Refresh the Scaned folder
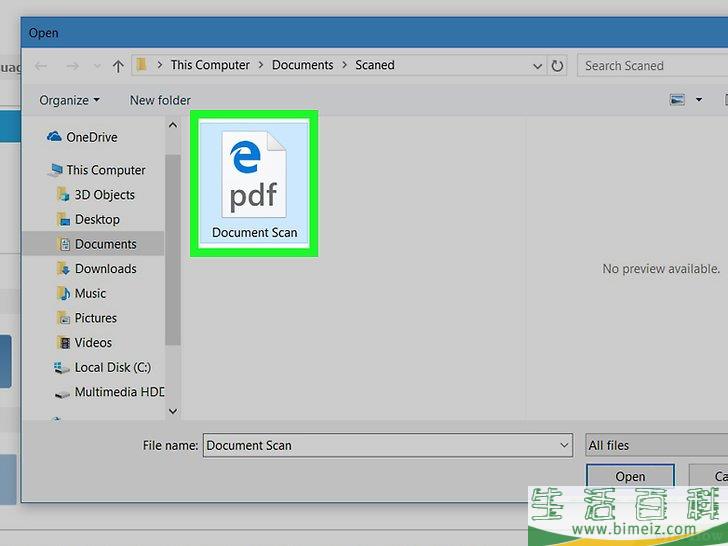This screenshot has height=546, width=728. (557, 66)
